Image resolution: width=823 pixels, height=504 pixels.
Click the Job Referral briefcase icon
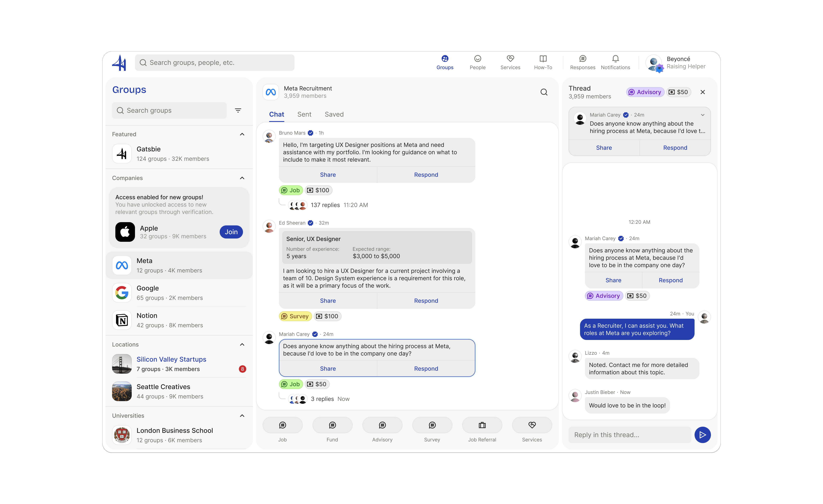click(482, 425)
